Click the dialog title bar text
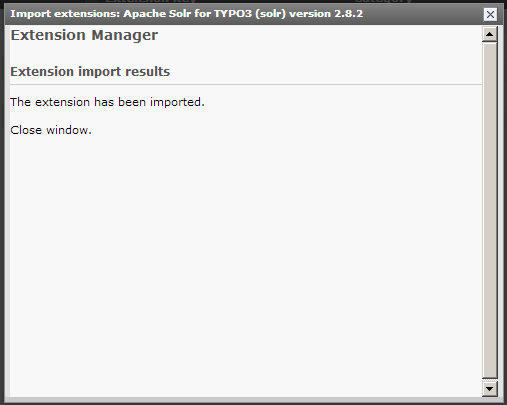The height and width of the screenshot is (405, 507). [187, 14]
